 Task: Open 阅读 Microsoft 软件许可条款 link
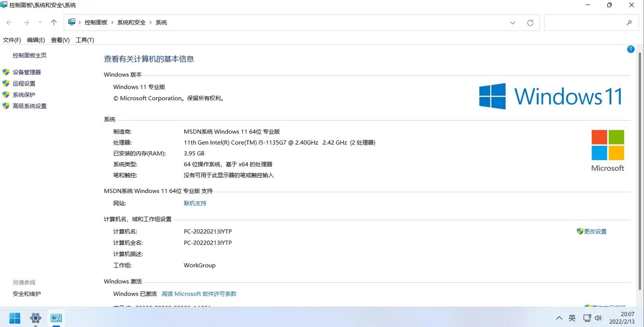[x=199, y=294]
